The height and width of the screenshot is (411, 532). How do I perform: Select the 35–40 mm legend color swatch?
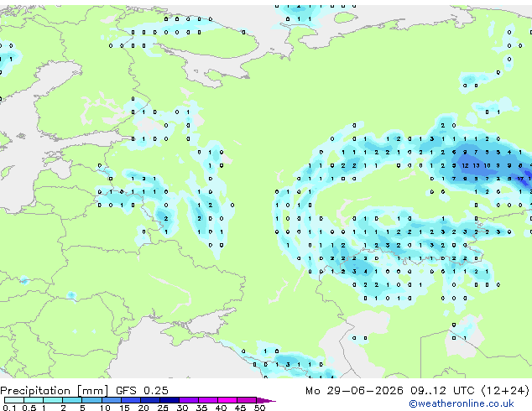[x=208, y=400]
